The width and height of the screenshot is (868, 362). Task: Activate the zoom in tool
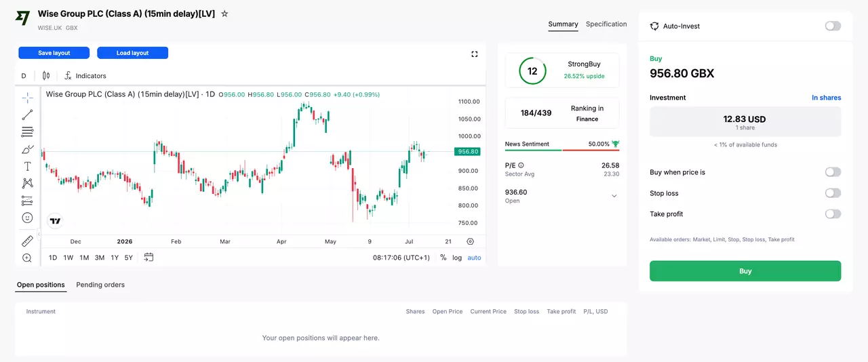tap(27, 258)
